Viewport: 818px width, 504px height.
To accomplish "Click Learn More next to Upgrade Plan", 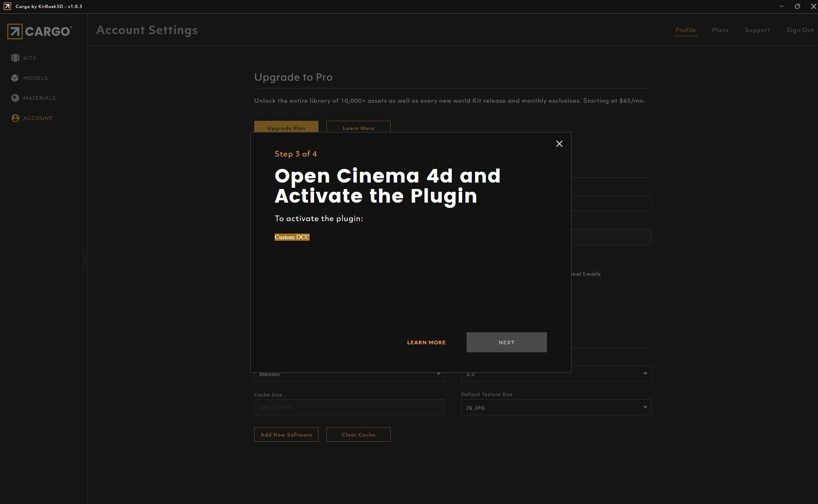I will pos(358,127).
